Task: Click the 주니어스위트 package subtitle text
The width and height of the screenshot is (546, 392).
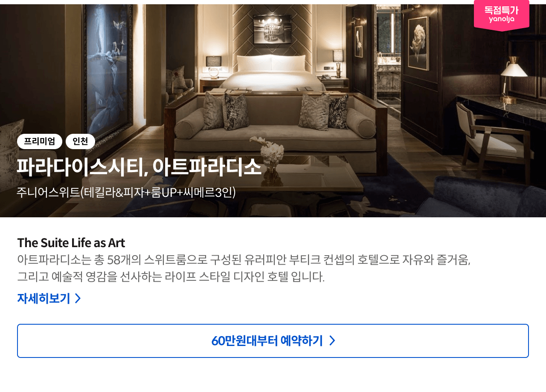Action: tap(126, 193)
